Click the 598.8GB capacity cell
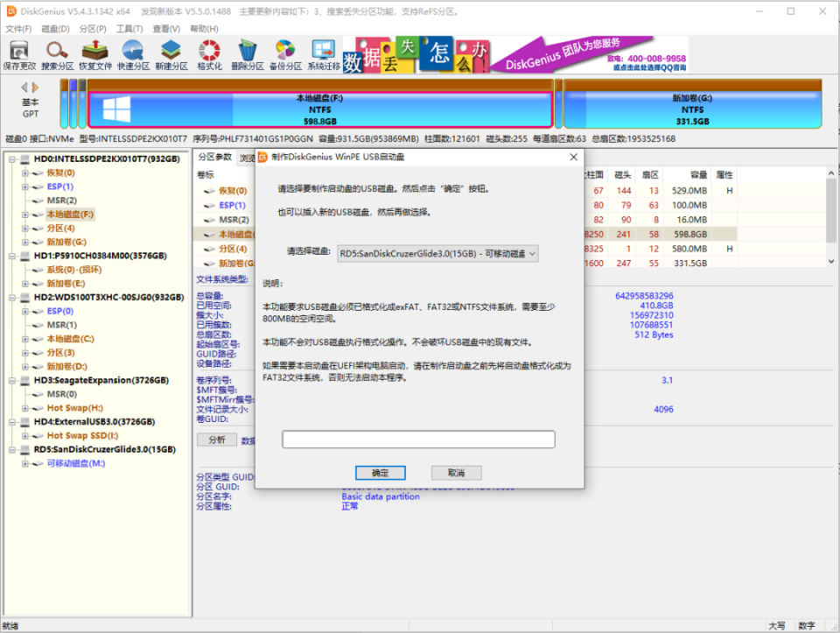The width and height of the screenshot is (840, 633). tap(690, 235)
